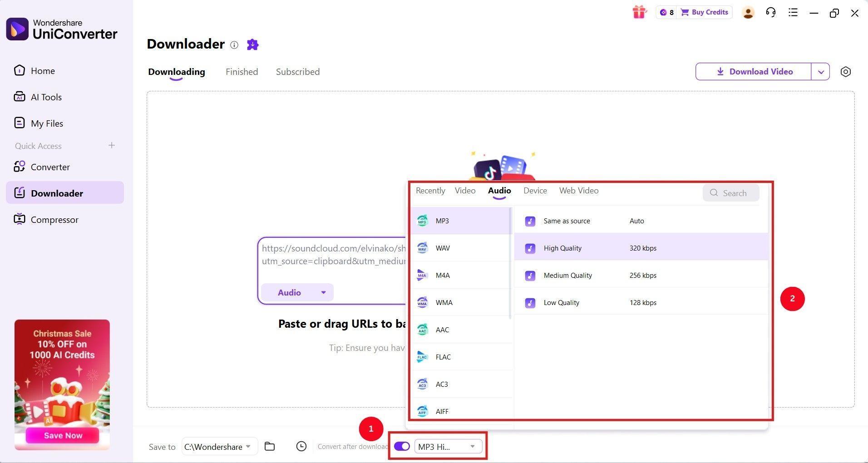
Task: Select the AC3 format icon
Action: [x=422, y=384]
